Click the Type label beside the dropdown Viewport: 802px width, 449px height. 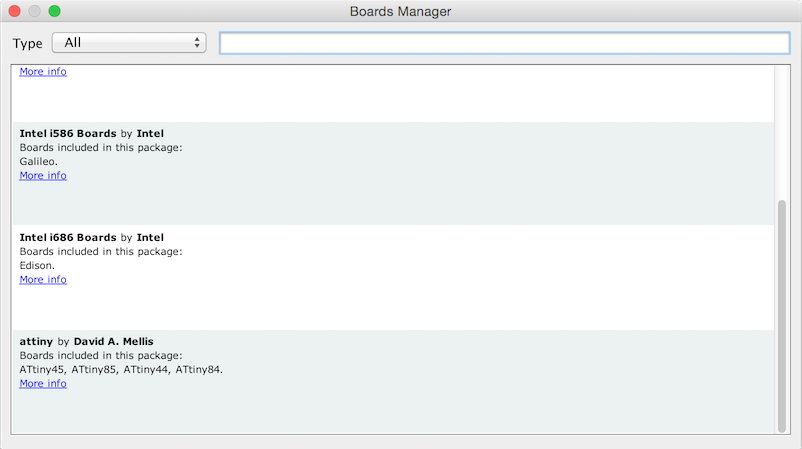pos(28,43)
